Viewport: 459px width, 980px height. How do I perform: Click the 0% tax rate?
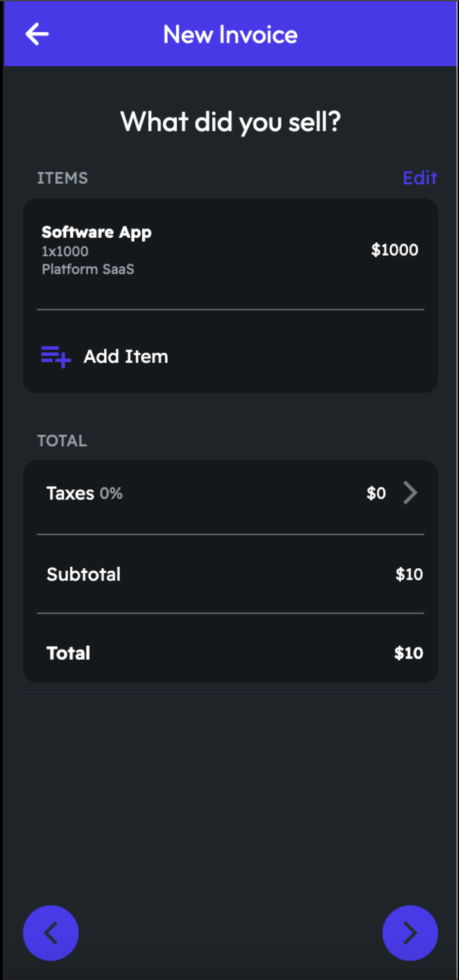tap(111, 493)
